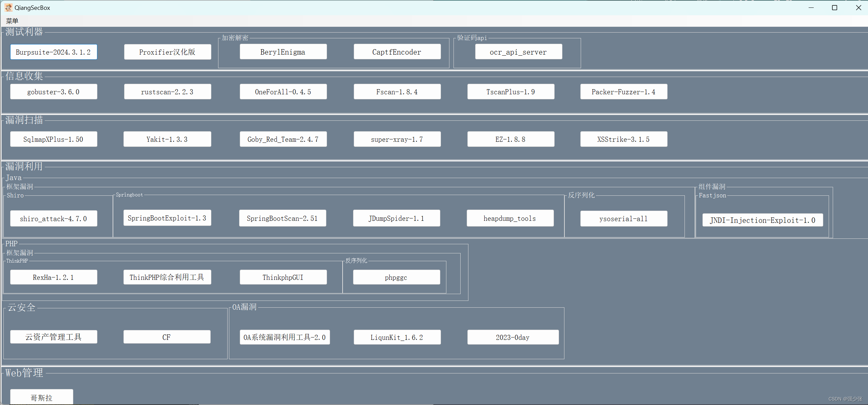
Task: Start Goby_Red_Team-2.4.7
Action: (283, 139)
